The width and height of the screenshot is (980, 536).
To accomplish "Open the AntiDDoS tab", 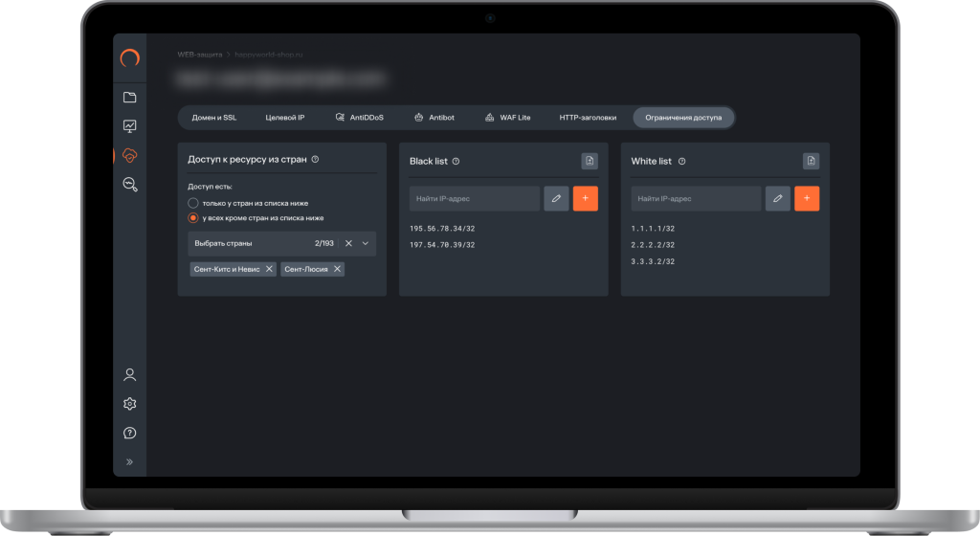I will (360, 118).
